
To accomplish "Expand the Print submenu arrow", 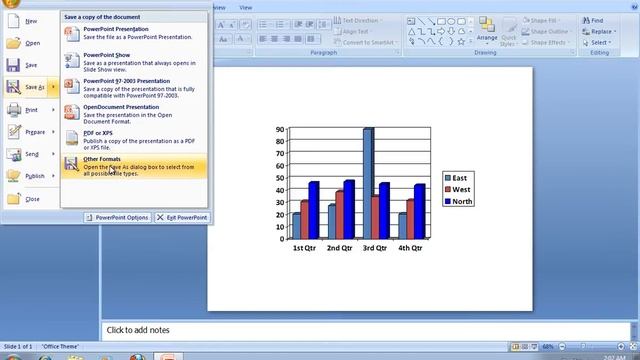I will [53, 110].
